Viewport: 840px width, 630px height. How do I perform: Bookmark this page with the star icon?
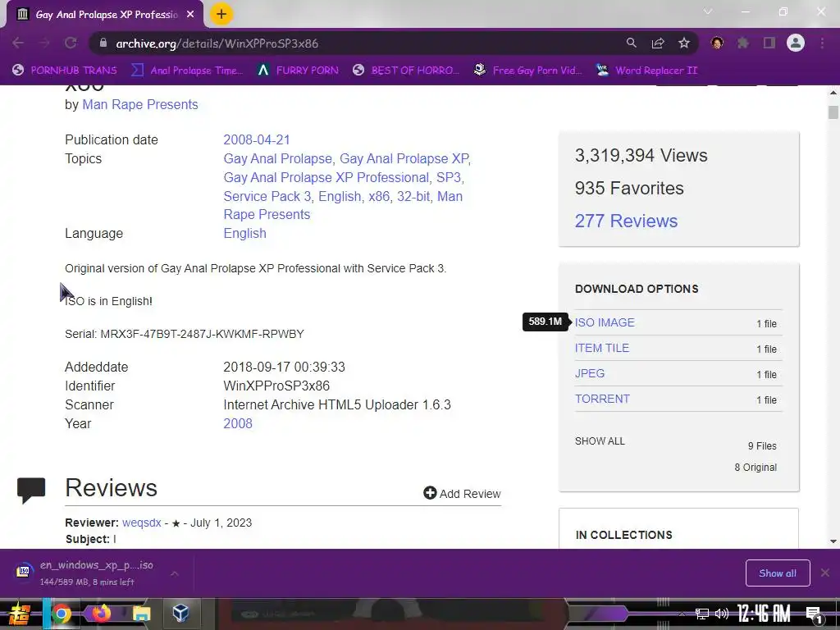coord(684,43)
